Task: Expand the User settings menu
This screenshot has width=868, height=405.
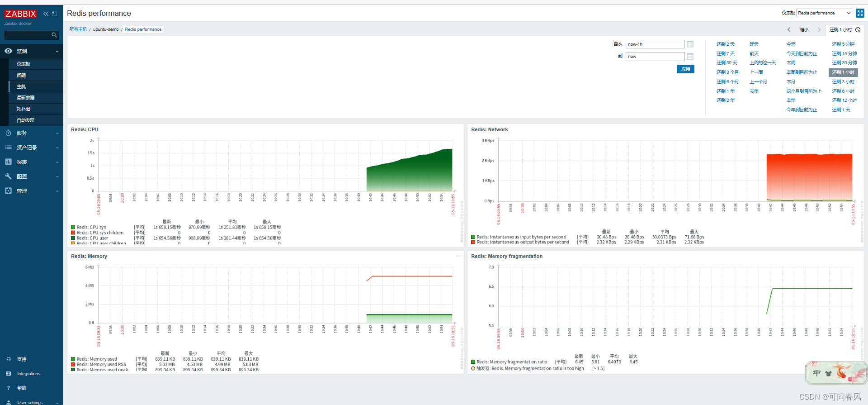Action: [x=57, y=403]
